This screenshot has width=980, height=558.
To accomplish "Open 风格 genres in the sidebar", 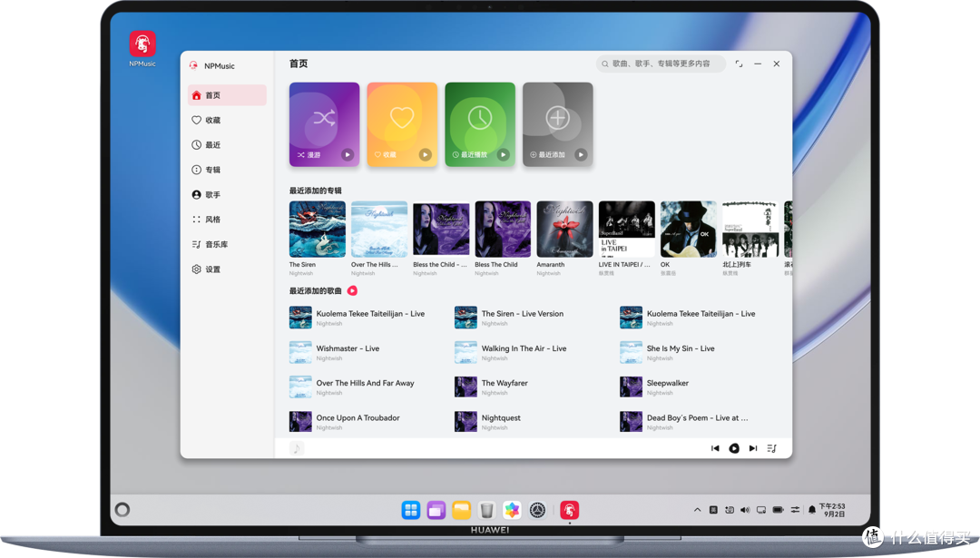I will (x=227, y=220).
